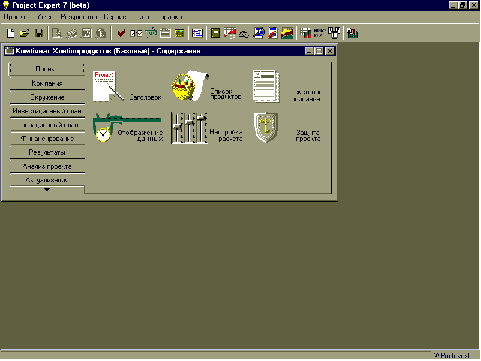The width and height of the screenshot is (481, 361).
Task: Click the red checkmark toolbar icon
Action: (x=121, y=33)
